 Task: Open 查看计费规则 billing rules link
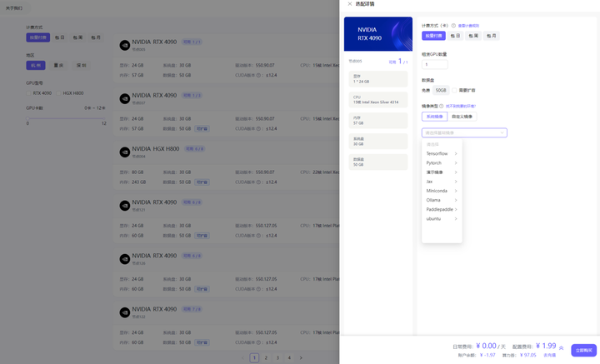coord(468,26)
